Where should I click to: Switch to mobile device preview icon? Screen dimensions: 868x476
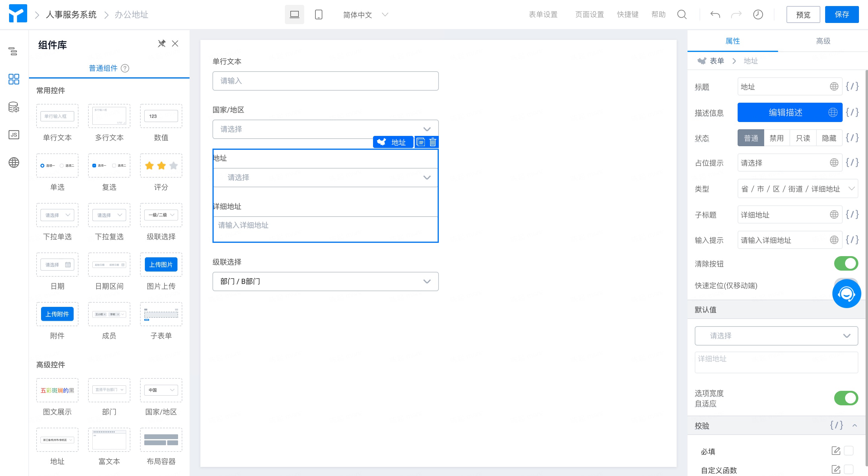pyautogui.click(x=318, y=14)
